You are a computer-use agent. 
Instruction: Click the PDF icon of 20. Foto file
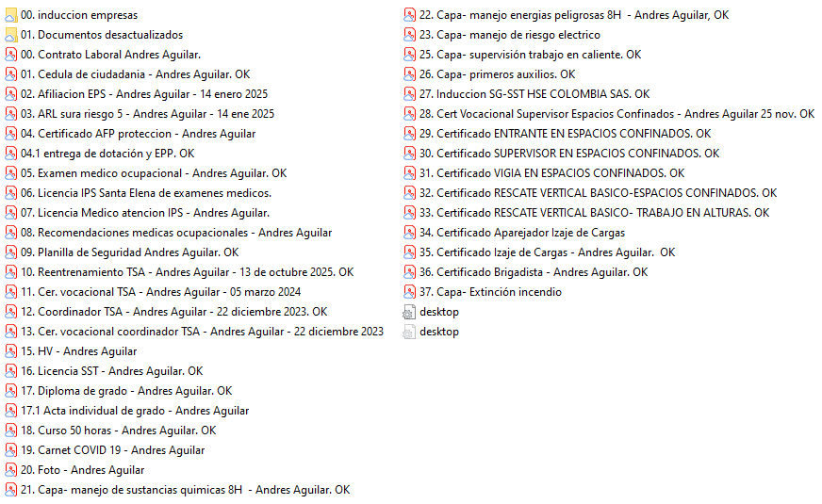11,470
